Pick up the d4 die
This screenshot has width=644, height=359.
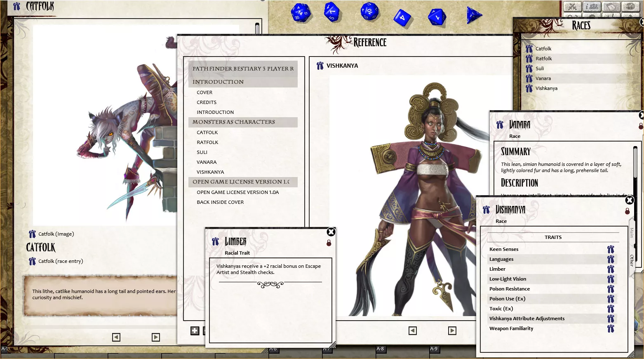coord(474,15)
